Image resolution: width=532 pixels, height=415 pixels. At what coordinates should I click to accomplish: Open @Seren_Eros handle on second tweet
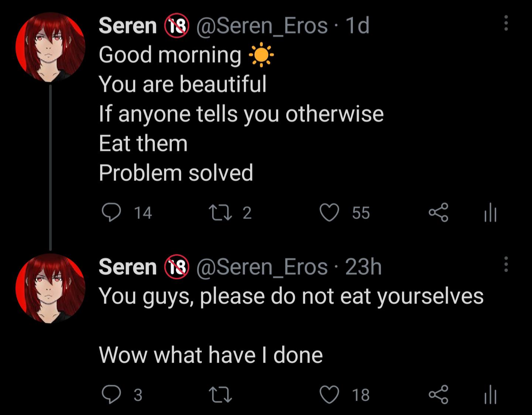(262, 267)
